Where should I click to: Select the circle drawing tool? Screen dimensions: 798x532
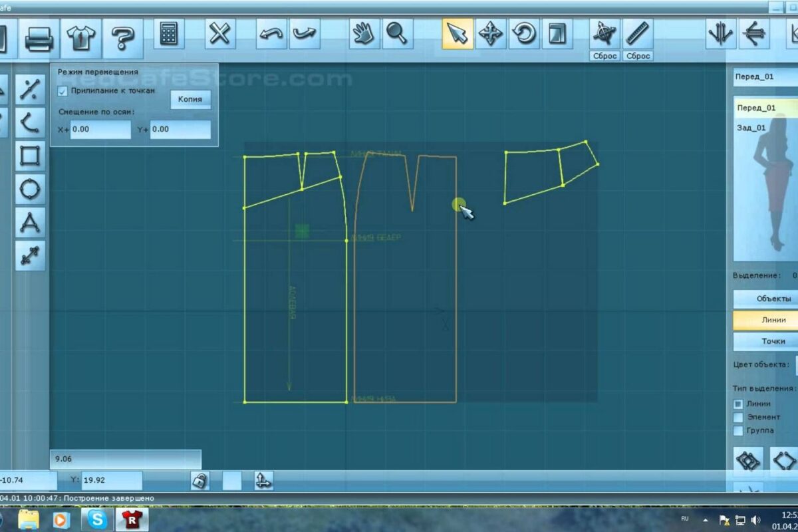point(30,190)
